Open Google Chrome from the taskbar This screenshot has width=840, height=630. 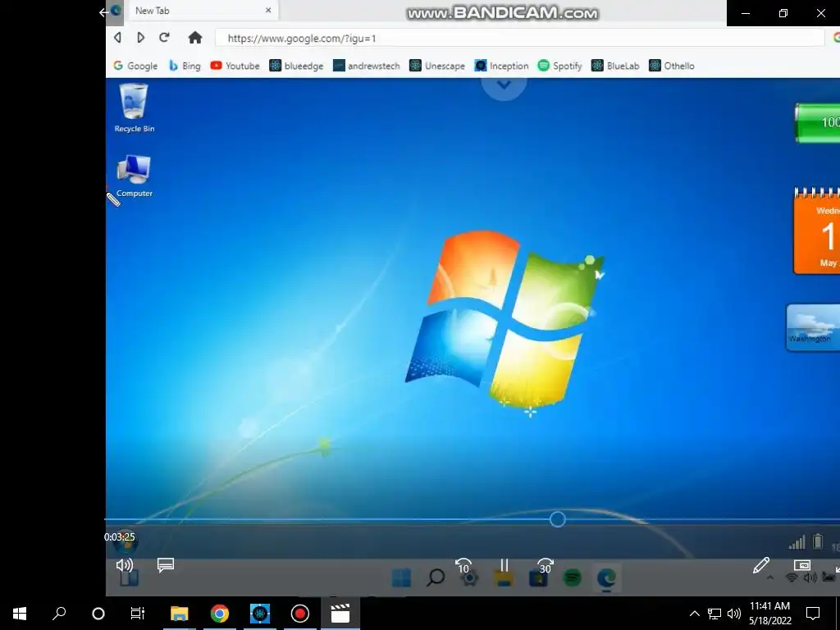pos(219,614)
